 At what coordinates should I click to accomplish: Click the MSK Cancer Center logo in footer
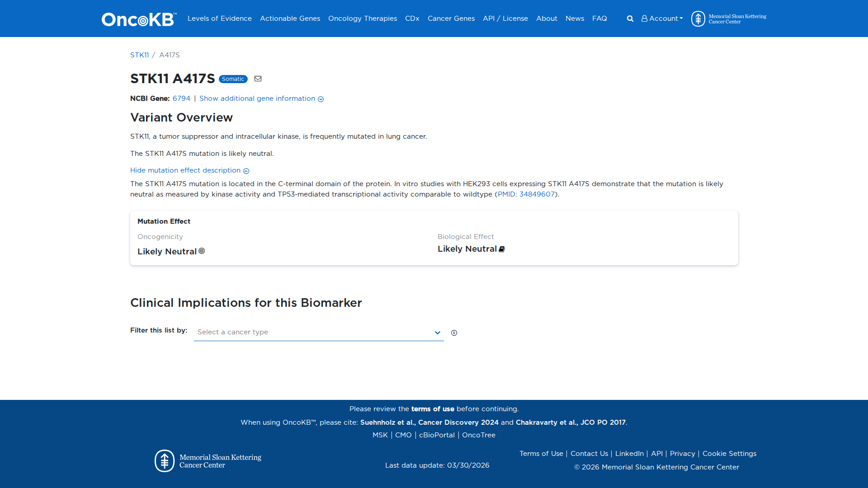pyautogui.click(x=208, y=460)
